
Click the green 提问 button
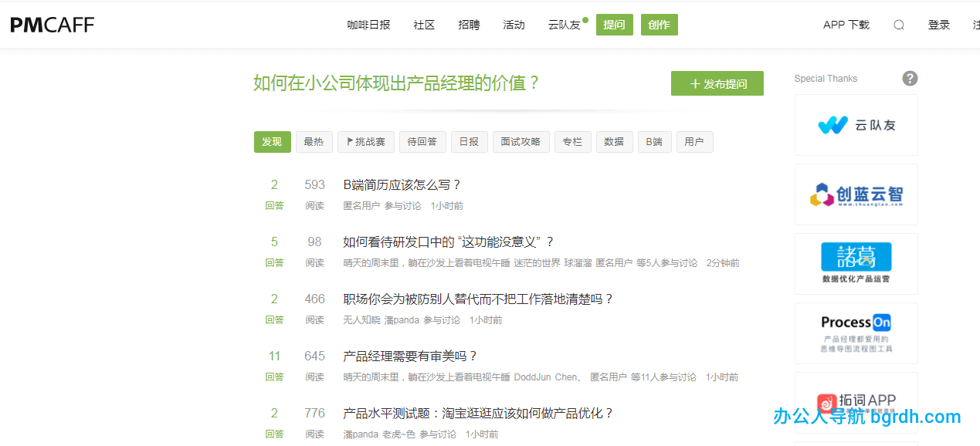[x=614, y=25]
